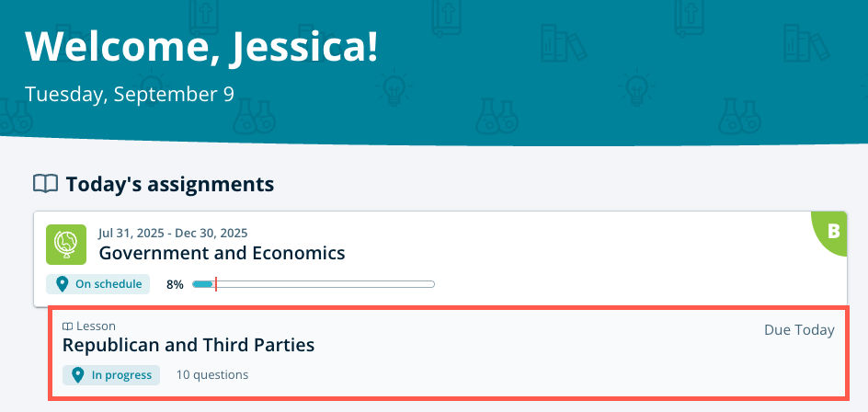The image size is (868, 412).
Task: Select the On schedule status text
Action: click(108, 284)
